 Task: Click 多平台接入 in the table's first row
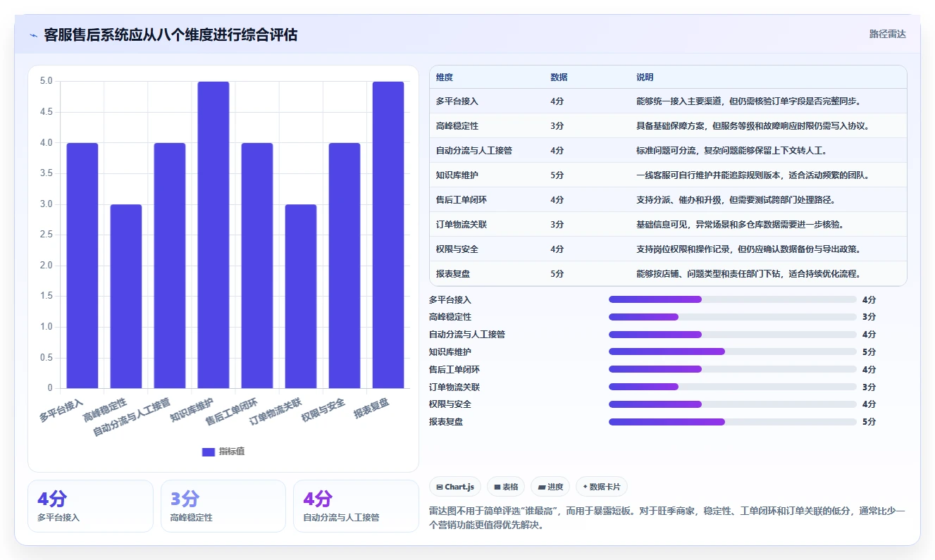pyautogui.click(x=457, y=101)
